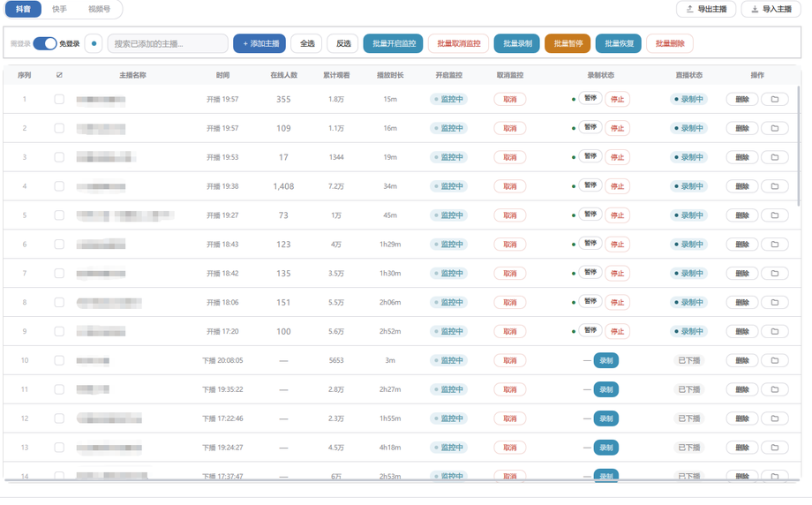Toggle the 免登录 login switch
The height and width of the screenshot is (505, 812).
pyautogui.click(x=45, y=43)
